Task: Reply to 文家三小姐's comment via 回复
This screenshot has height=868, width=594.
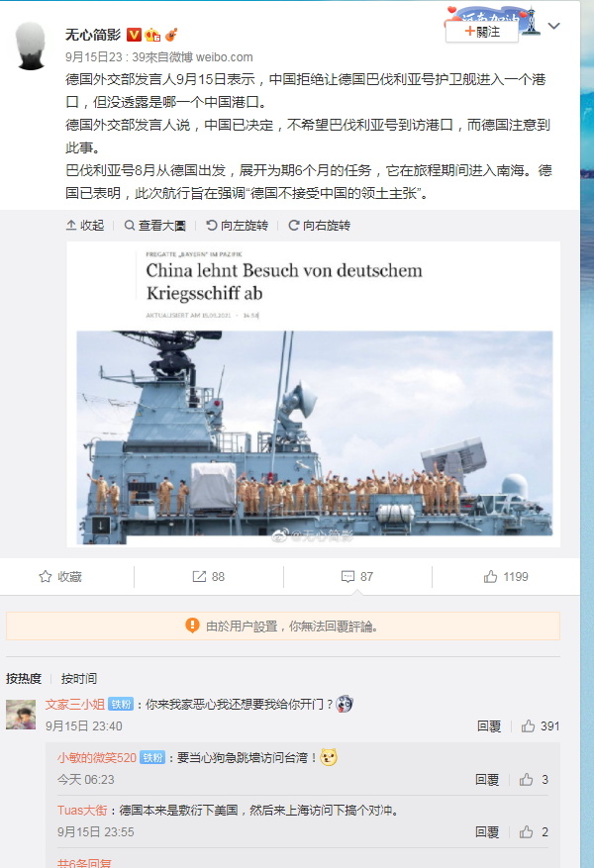Action: click(489, 726)
